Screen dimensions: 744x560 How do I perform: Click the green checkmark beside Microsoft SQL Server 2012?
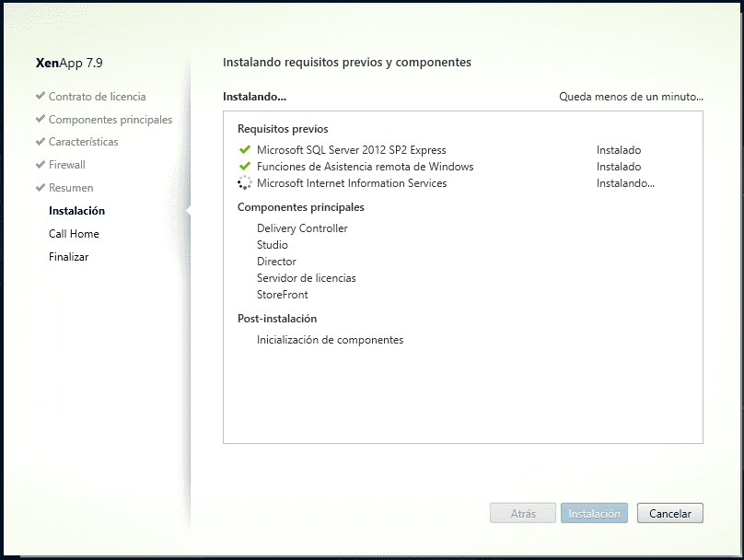(244, 150)
